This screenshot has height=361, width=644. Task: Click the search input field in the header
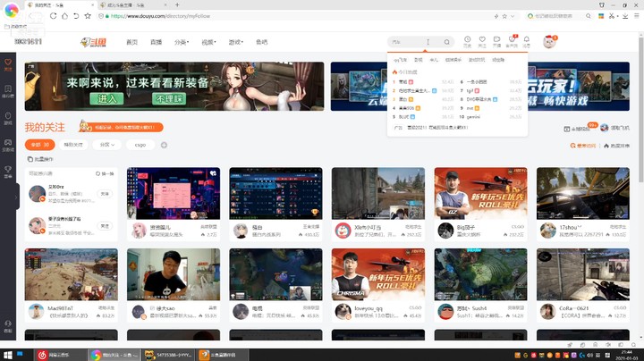414,42
